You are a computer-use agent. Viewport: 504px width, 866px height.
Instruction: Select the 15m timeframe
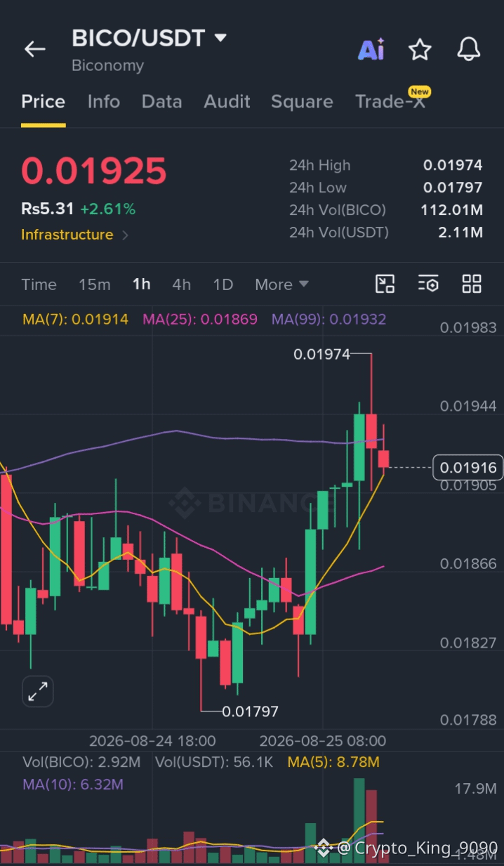click(x=95, y=284)
